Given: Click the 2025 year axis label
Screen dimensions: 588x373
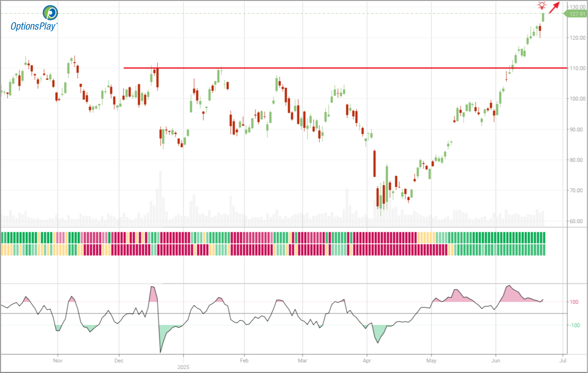Looking at the screenshot, I should [x=183, y=367].
